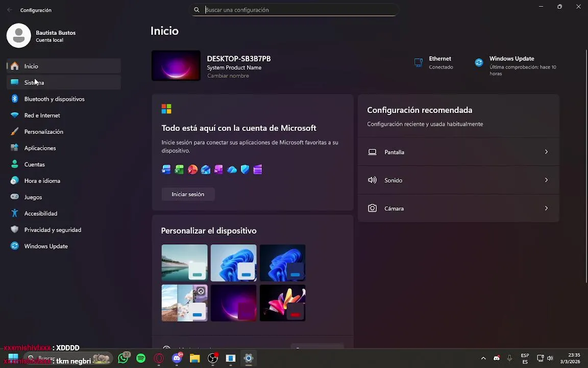Click Iniciar sesión for the Microsoft account
The height and width of the screenshot is (368, 588).
coord(188,194)
